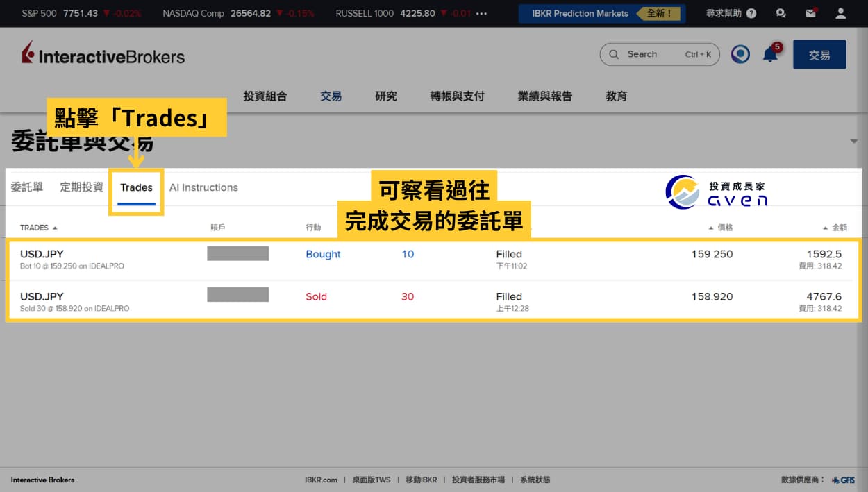
Task: Click the quantity 30 cell
Action: click(408, 296)
